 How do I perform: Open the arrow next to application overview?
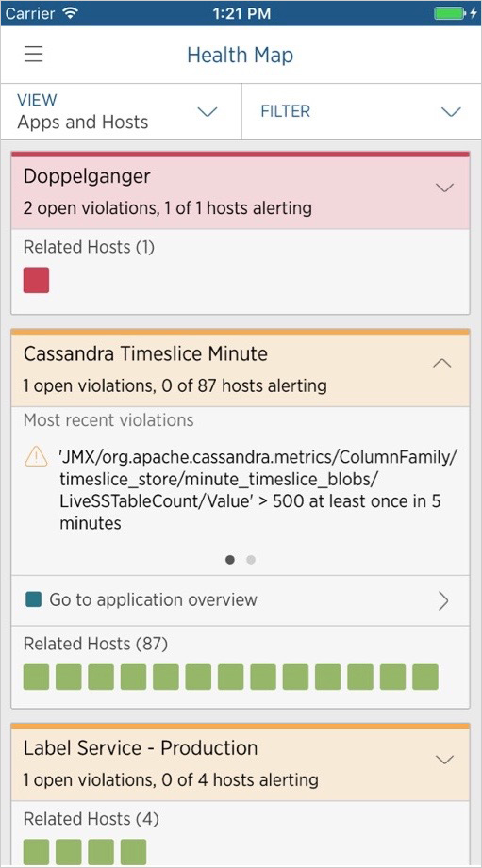tap(443, 600)
